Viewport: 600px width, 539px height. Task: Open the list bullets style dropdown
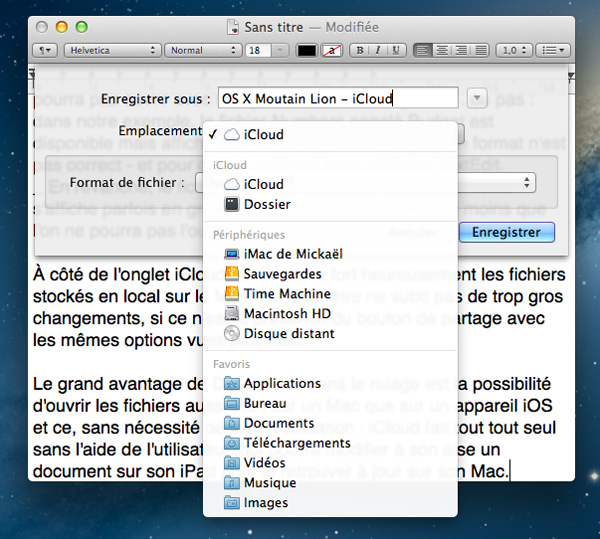coord(553,50)
